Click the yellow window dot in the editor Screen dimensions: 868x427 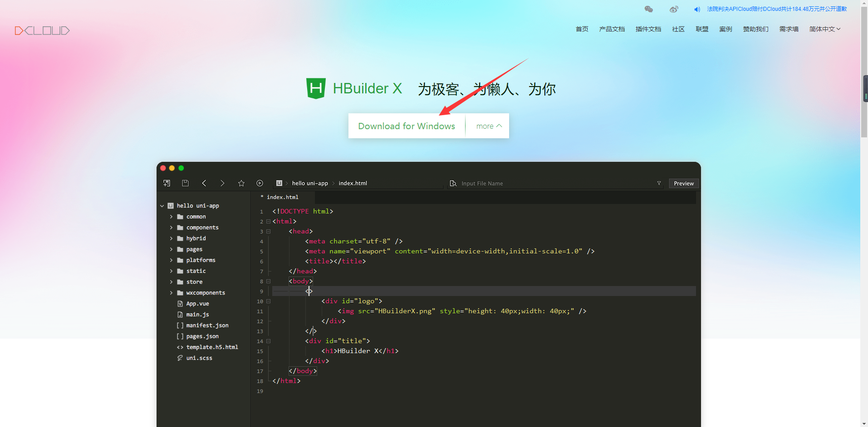pyautogui.click(x=172, y=168)
